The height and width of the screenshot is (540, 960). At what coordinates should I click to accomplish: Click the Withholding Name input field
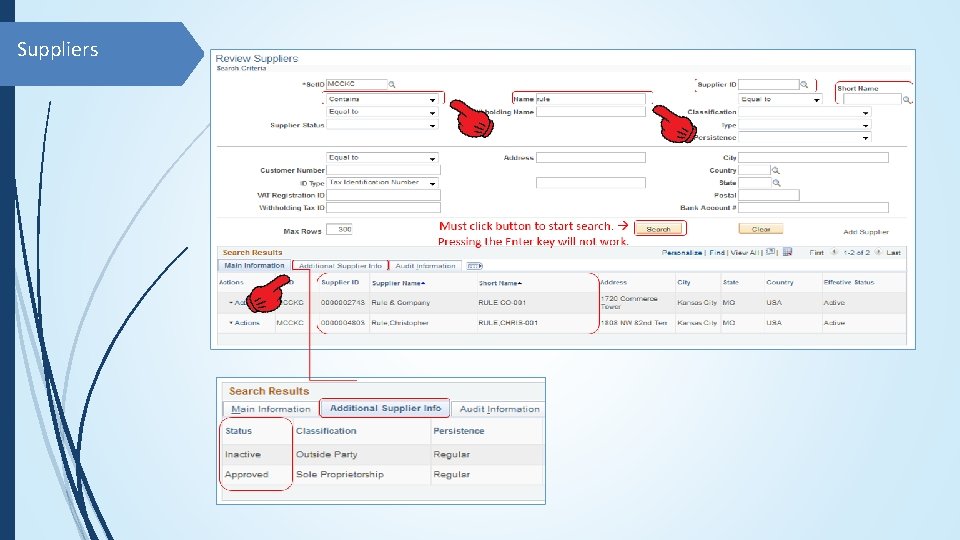click(590, 111)
